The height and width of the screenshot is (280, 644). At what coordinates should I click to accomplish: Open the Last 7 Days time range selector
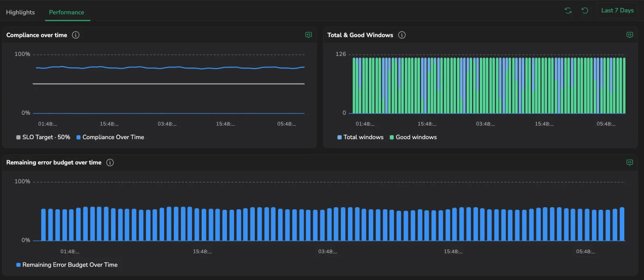(x=617, y=10)
